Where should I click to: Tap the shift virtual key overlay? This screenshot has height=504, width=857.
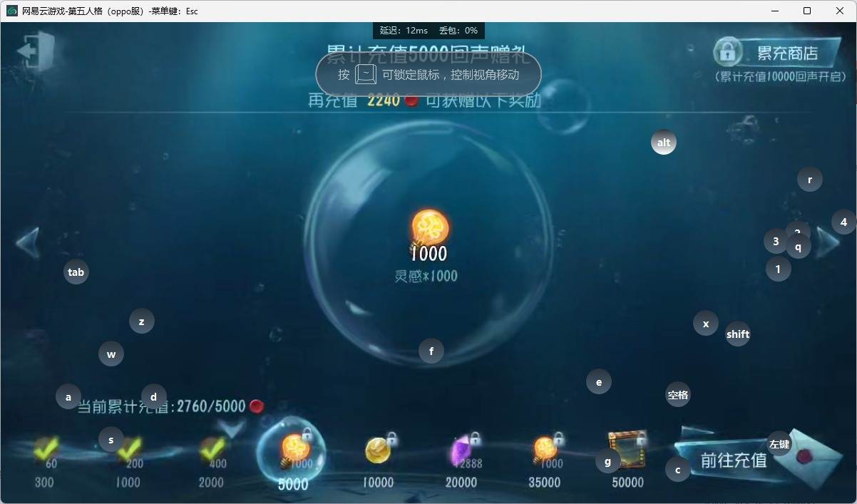tap(738, 334)
